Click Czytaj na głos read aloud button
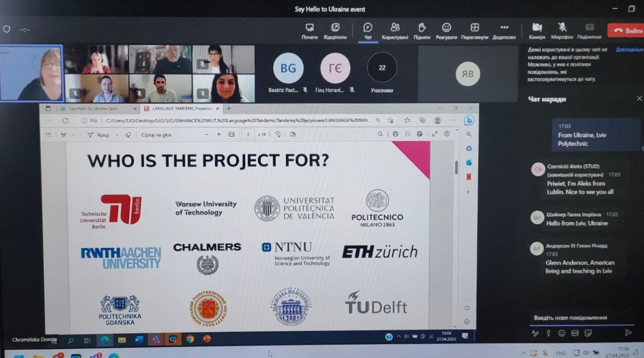The image size is (644, 358). point(156,135)
